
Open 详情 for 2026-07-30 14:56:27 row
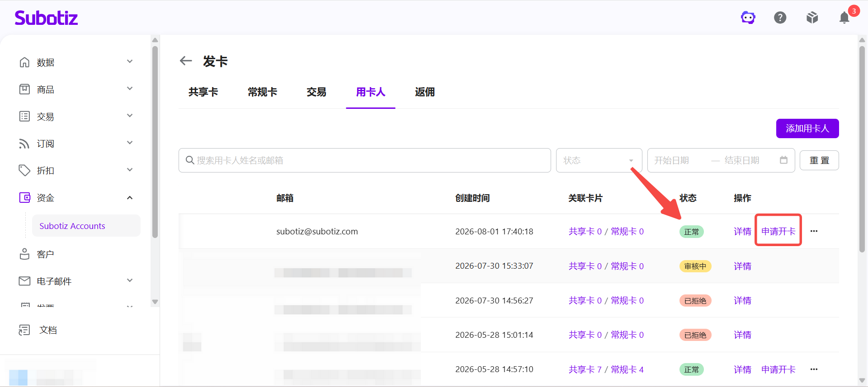point(742,300)
